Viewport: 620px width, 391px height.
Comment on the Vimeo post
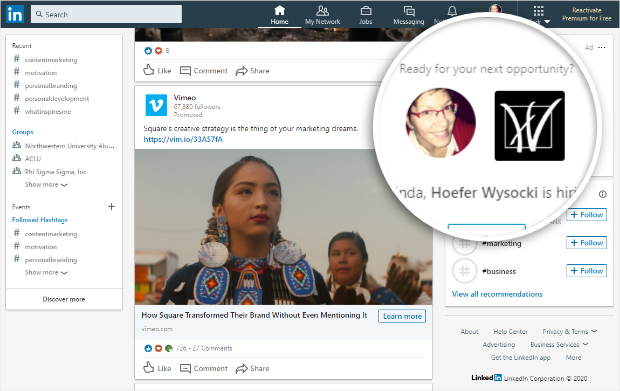(x=204, y=368)
